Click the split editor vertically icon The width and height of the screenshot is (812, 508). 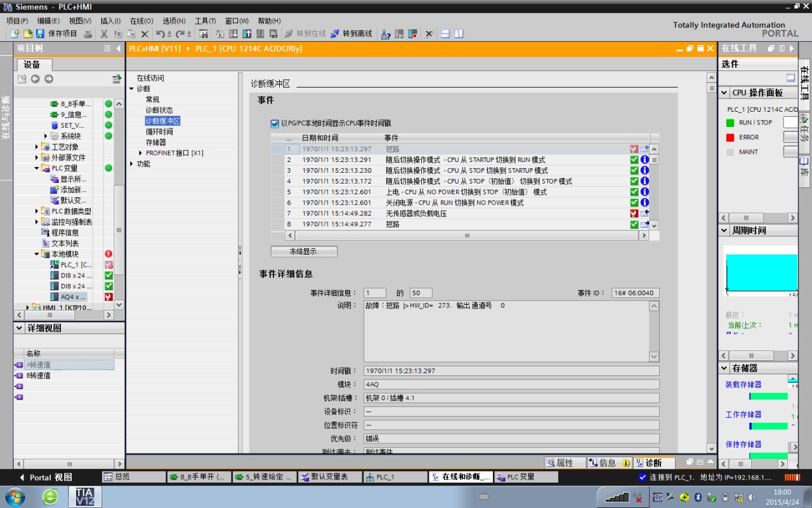(459, 34)
